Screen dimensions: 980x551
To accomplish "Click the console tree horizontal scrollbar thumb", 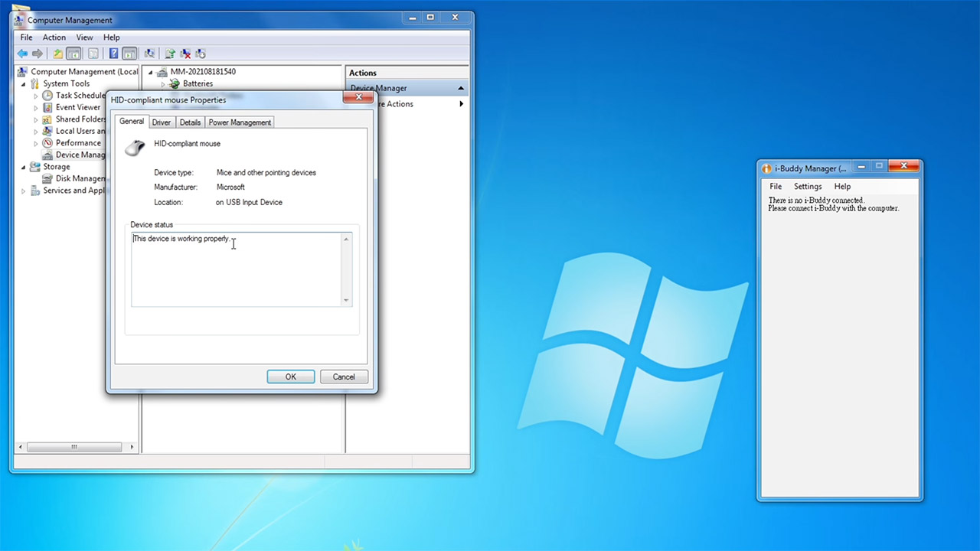I will pyautogui.click(x=74, y=447).
